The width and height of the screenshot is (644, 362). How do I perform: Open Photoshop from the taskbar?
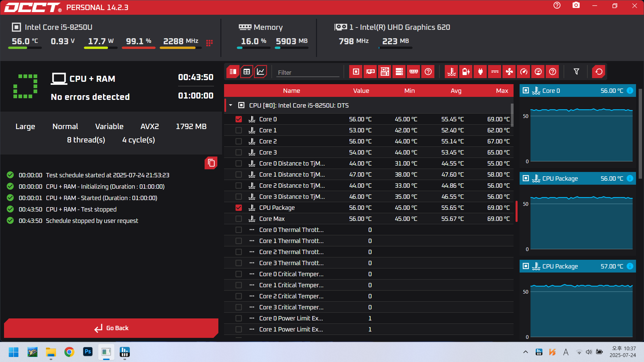point(88,352)
